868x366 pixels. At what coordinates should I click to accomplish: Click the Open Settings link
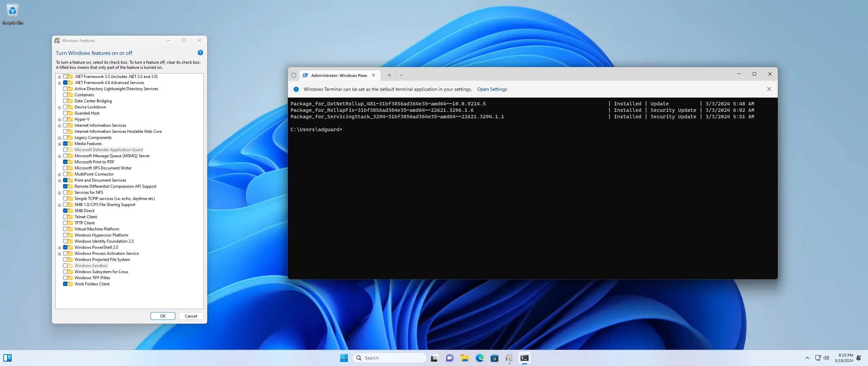click(x=492, y=89)
